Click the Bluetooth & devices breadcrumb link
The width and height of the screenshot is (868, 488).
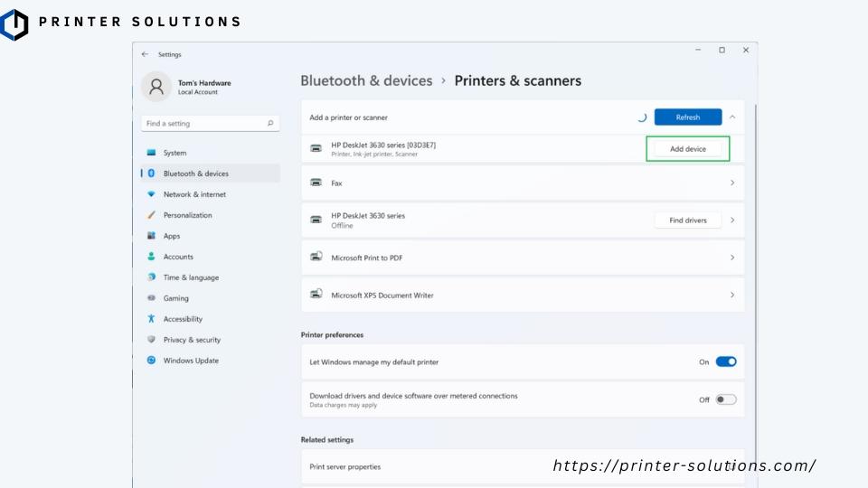pos(366,80)
